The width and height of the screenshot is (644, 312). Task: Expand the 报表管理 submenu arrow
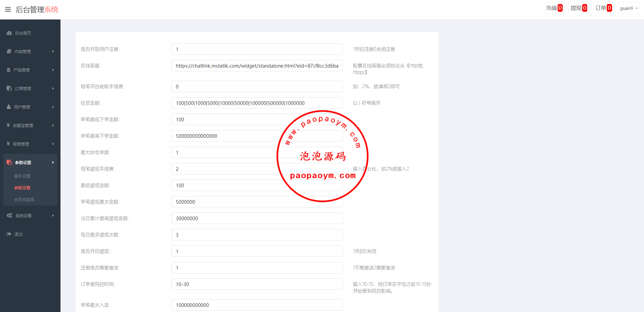53,144
